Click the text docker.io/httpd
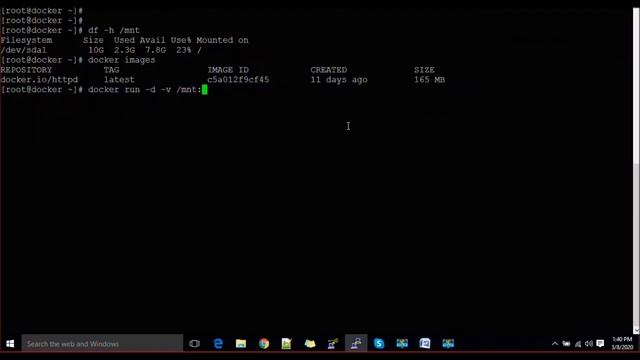Image resolution: width=640 pixels, height=360 pixels. (x=39, y=80)
